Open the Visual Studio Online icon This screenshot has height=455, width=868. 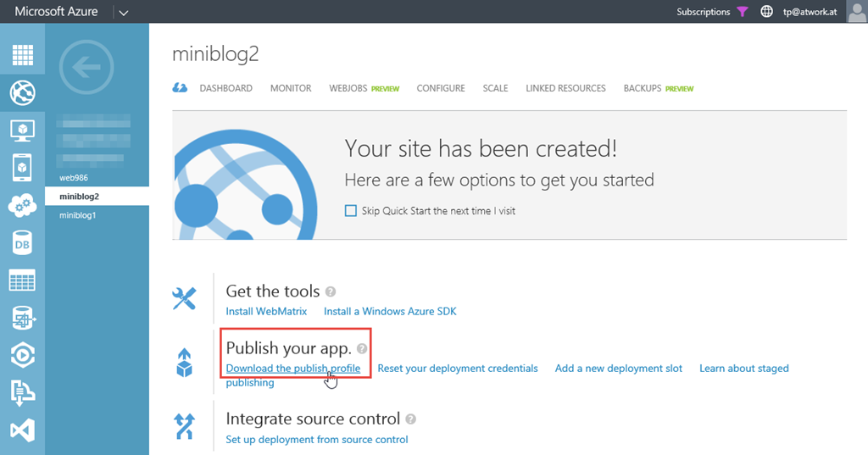(23, 430)
